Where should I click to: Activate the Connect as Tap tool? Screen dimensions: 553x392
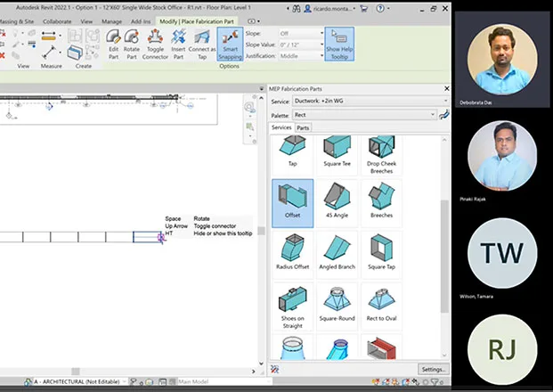201,45
